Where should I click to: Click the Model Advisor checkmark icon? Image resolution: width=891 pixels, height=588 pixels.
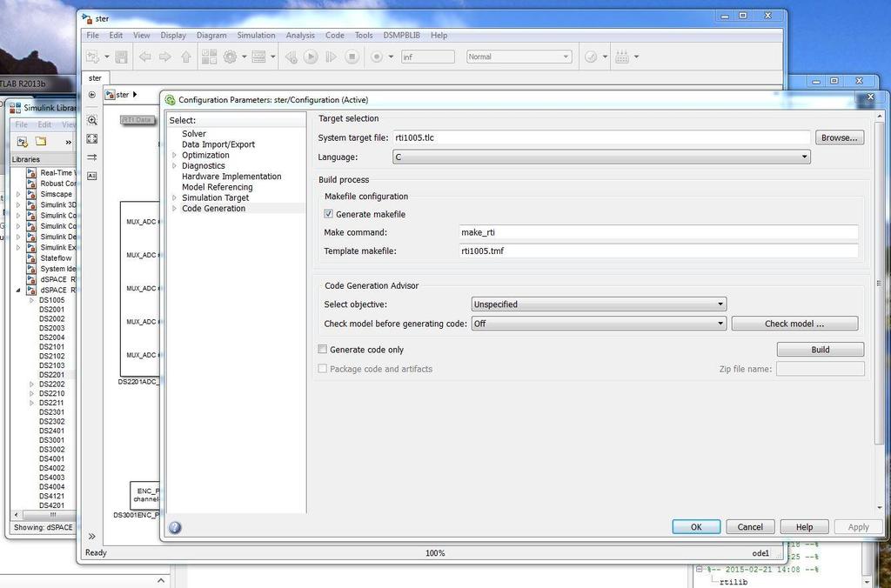pos(591,57)
